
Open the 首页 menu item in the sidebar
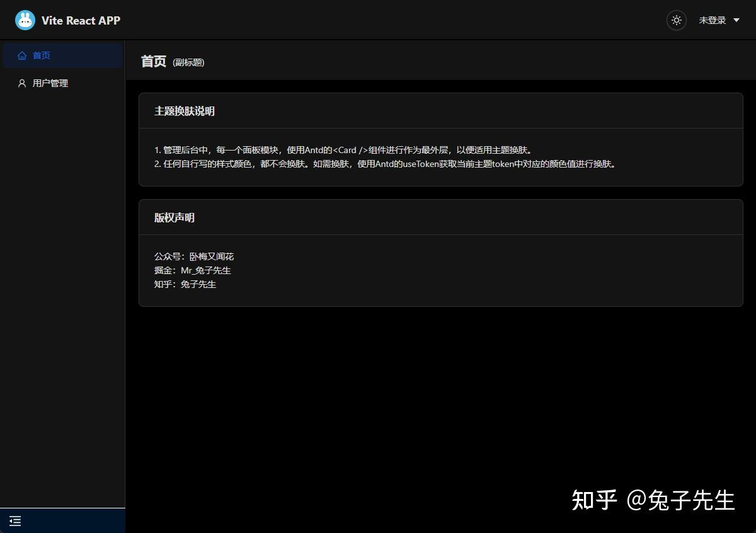pyautogui.click(x=41, y=55)
